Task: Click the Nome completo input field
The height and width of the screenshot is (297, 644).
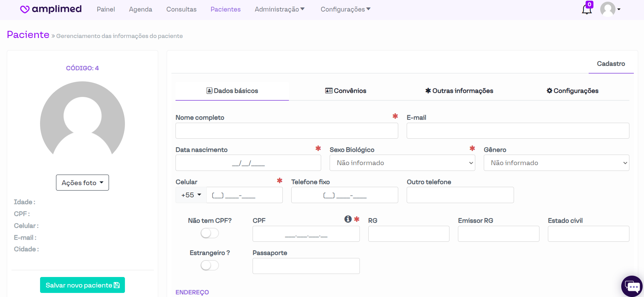Action: 287,131
